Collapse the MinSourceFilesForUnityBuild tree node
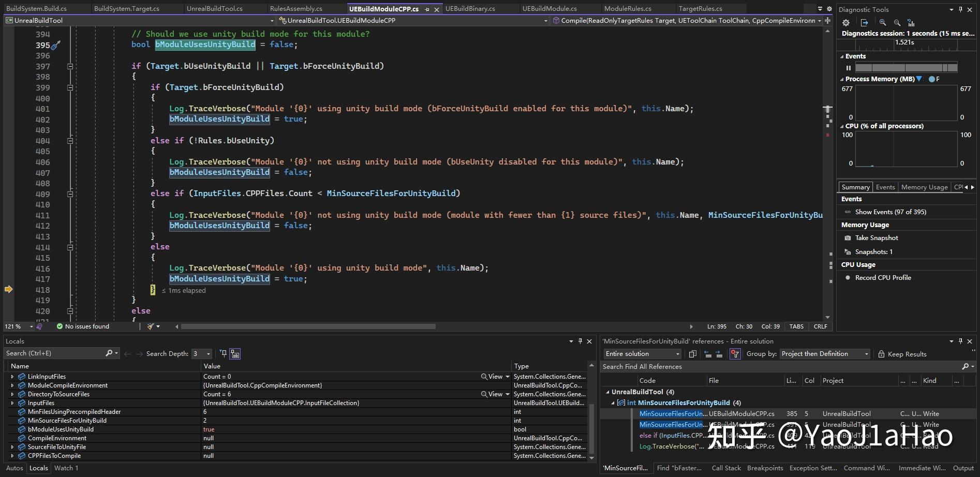The width and height of the screenshot is (980, 477). [x=613, y=403]
